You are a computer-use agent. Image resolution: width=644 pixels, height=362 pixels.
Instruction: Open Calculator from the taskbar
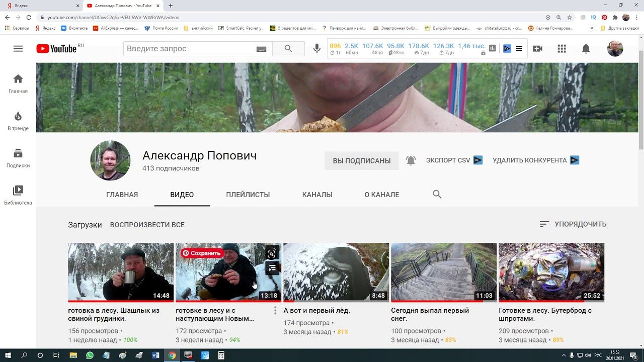click(x=221, y=355)
